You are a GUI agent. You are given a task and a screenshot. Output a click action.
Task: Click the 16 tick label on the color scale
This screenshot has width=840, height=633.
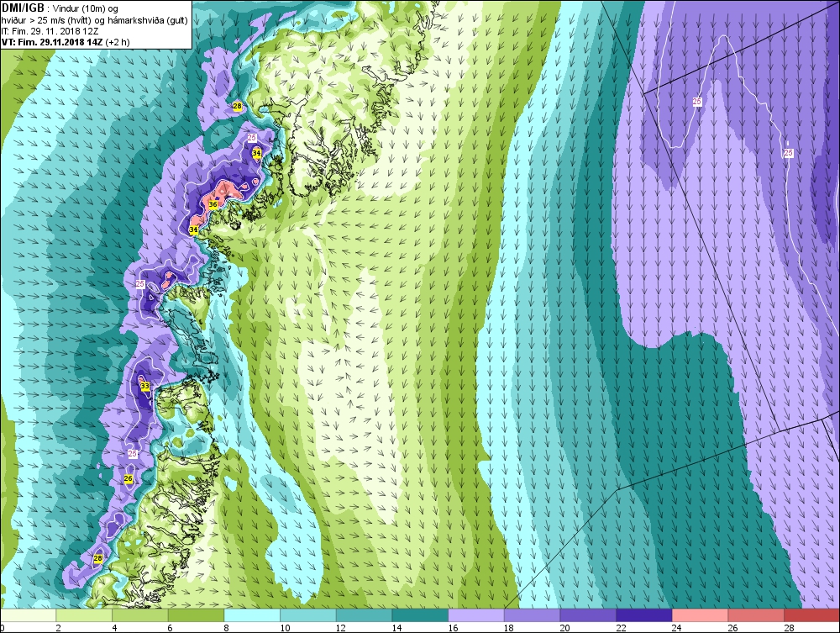[453, 628]
